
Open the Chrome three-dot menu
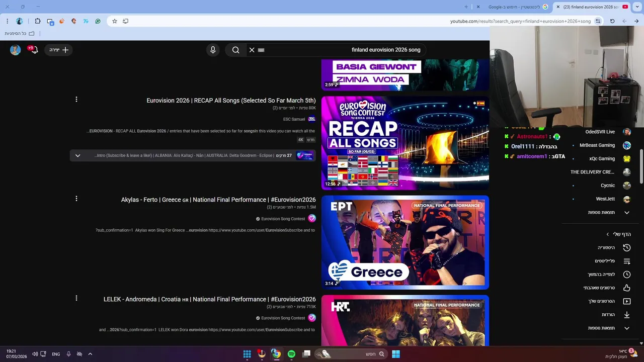coord(7,21)
